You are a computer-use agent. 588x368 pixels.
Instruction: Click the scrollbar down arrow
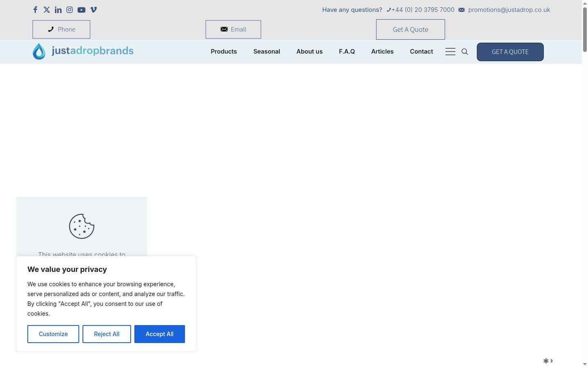(x=585, y=364)
